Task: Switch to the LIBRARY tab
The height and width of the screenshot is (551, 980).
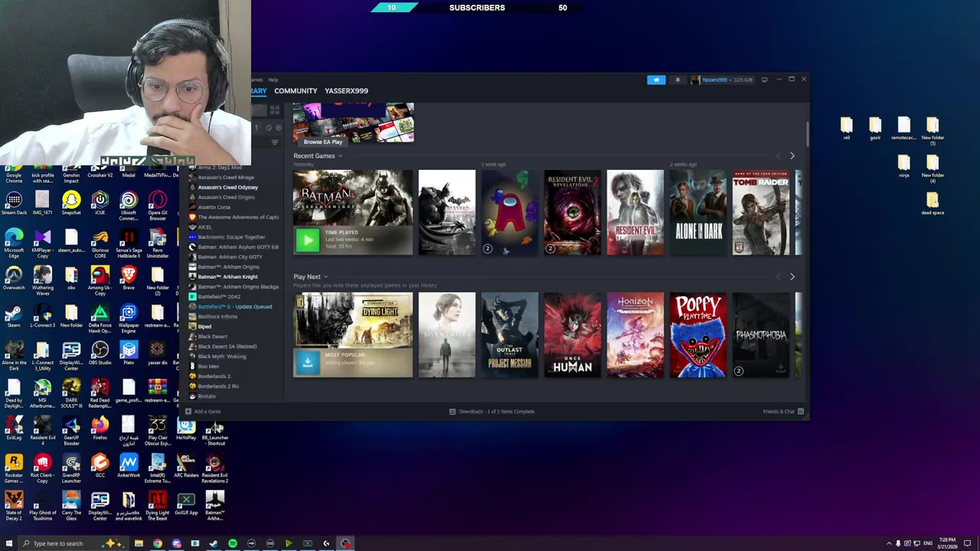Action: pyautogui.click(x=259, y=91)
